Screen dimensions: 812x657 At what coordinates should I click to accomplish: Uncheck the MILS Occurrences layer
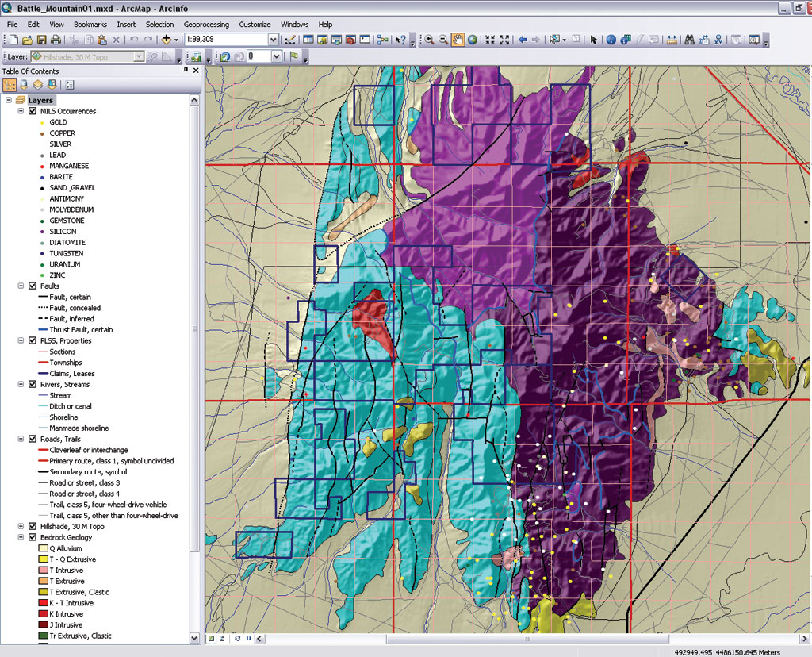(33, 111)
